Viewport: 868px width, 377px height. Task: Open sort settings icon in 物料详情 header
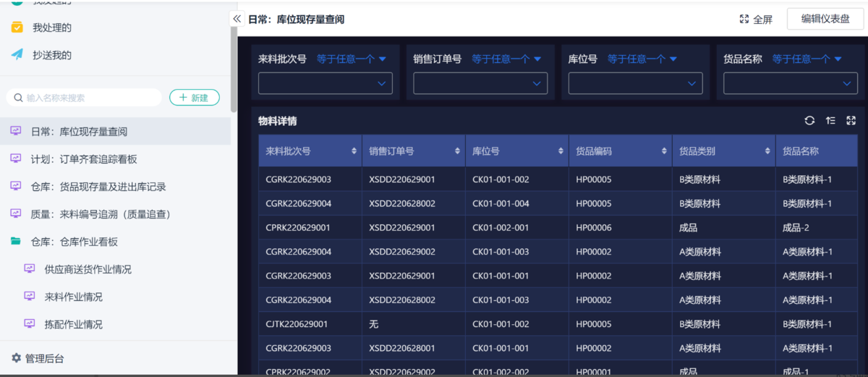pyautogui.click(x=830, y=121)
